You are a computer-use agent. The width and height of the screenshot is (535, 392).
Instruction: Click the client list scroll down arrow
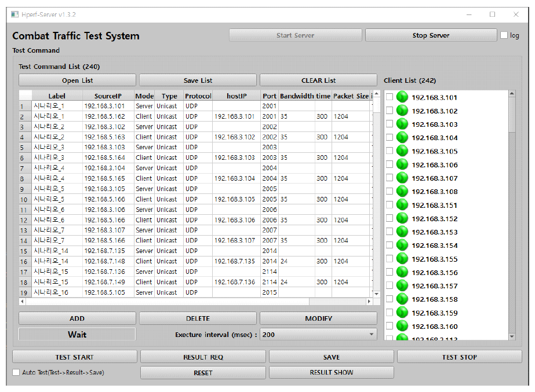[511, 336]
